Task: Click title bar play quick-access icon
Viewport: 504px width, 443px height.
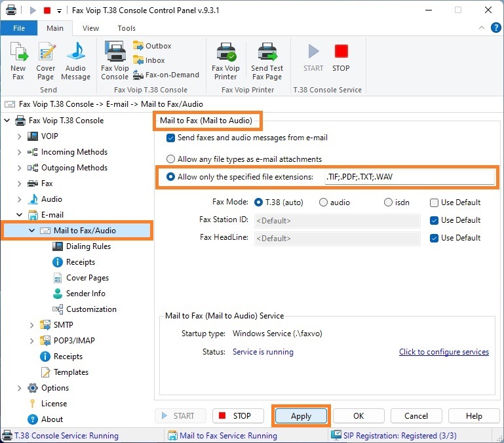Action: (33, 10)
